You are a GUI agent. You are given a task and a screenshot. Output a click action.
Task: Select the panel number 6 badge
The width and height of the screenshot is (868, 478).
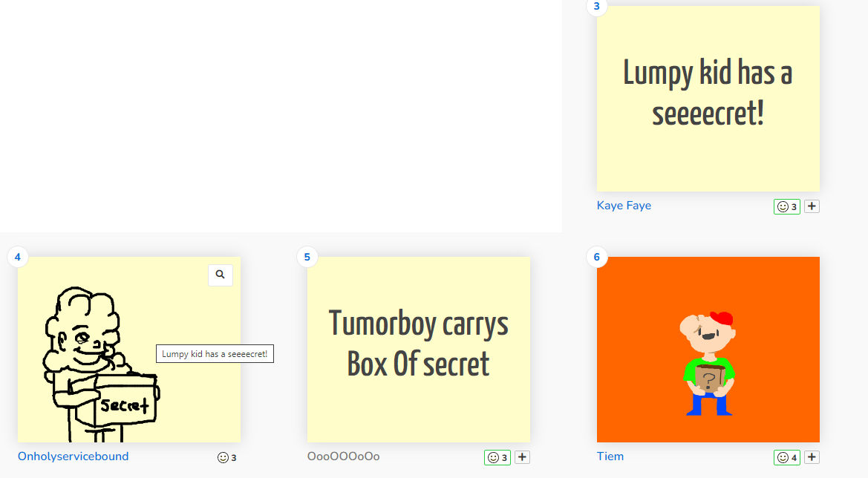click(x=597, y=257)
